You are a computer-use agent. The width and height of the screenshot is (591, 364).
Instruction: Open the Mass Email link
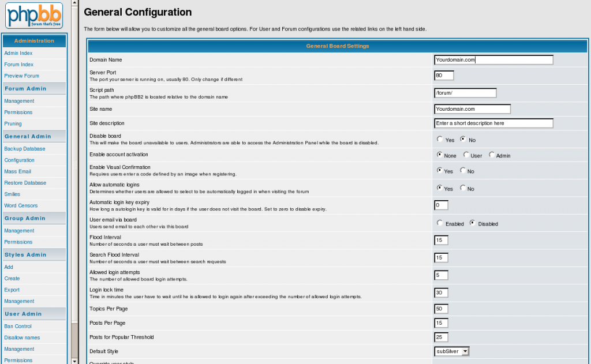18,171
